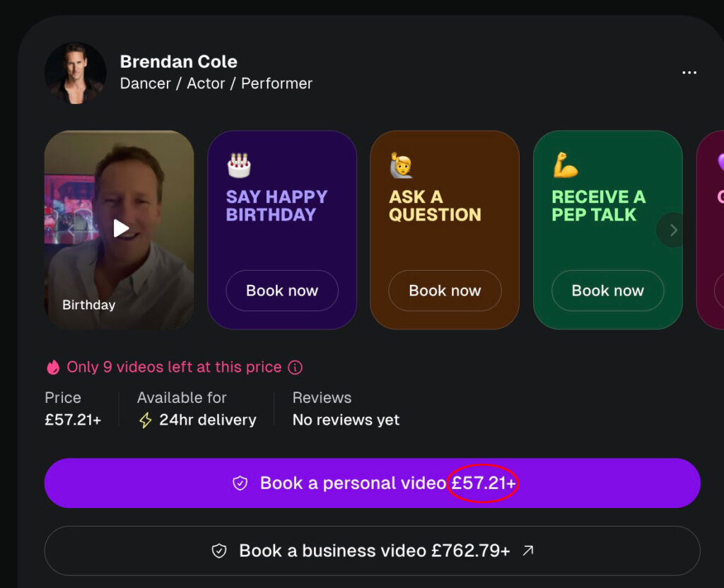724x588 pixels.
Task: Click the shield icon on the personal video button
Action: 240,483
